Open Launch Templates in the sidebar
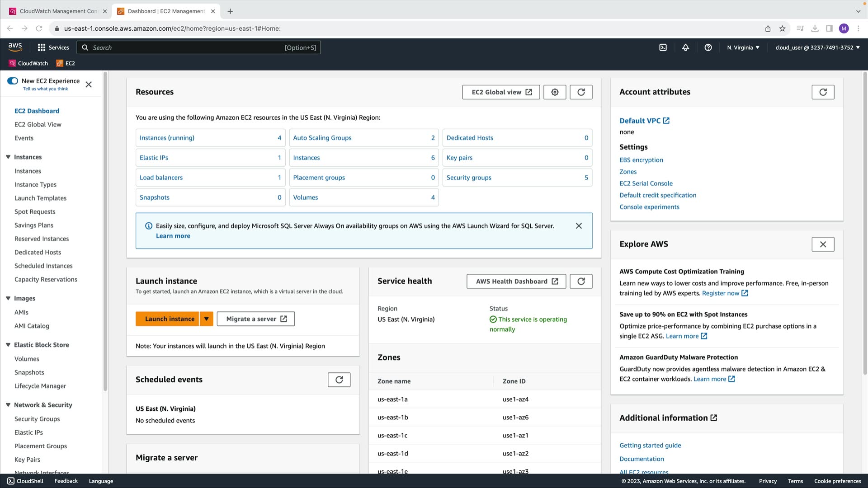The width and height of the screenshot is (868, 488). click(40, 198)
